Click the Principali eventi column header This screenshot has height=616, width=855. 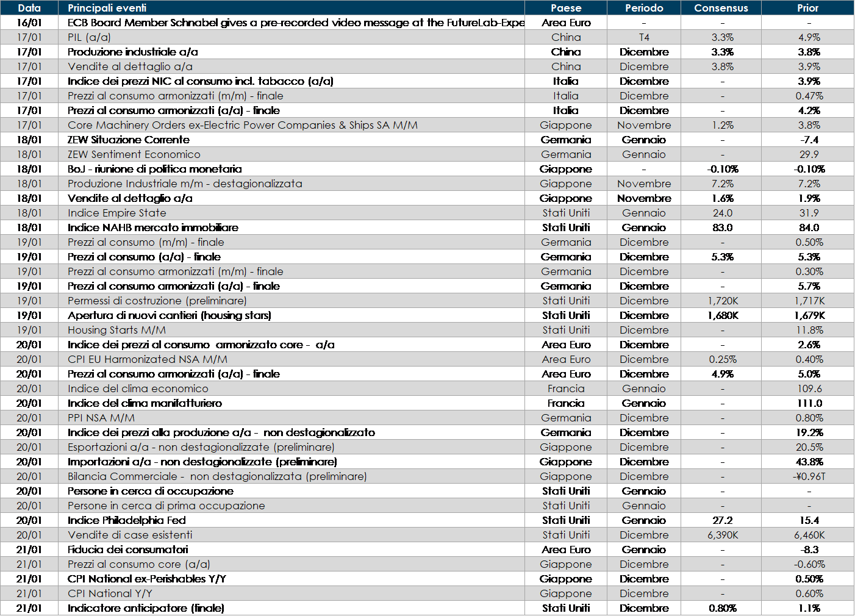pyautogui.click(x=107, y=8)
